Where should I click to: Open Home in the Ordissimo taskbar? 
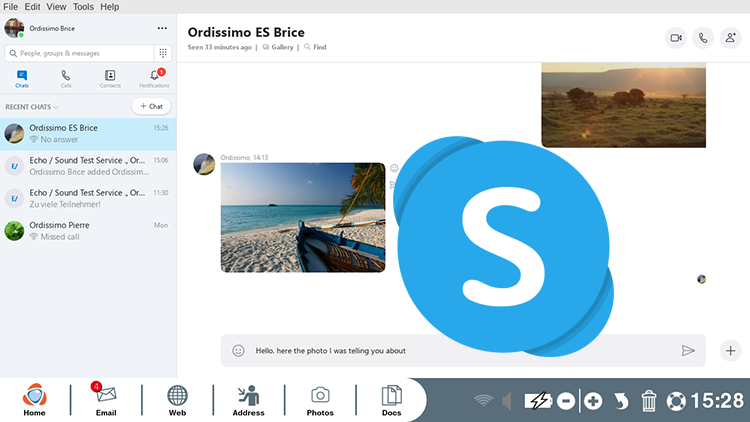[34, 400]
